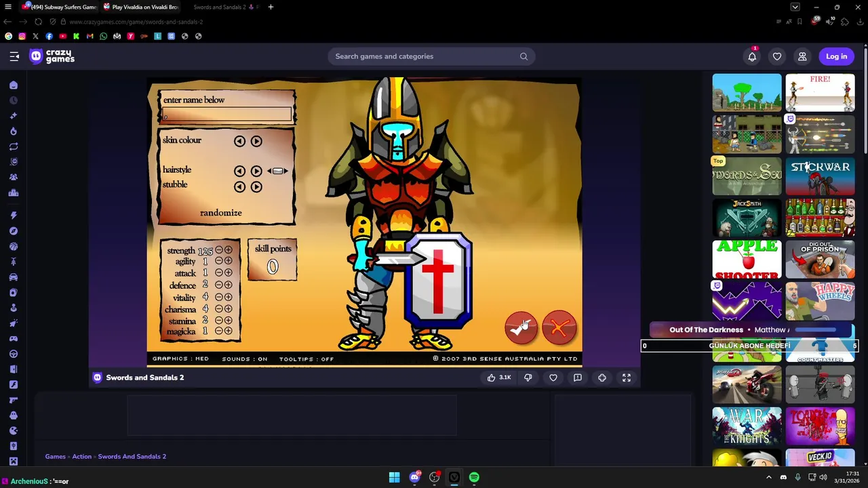Open WhatsApp bookmark
The width and height of the screenshot is (868, 488).
pos(103,36)
